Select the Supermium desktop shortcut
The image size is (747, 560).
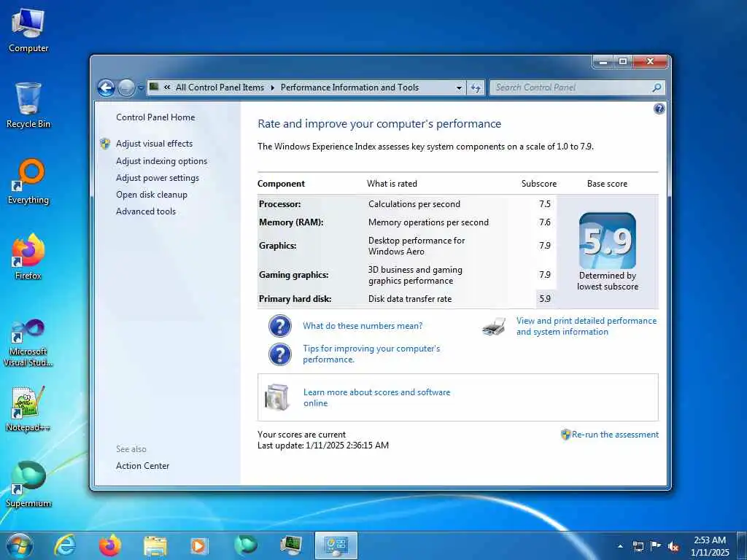click(x=28, y=484)
